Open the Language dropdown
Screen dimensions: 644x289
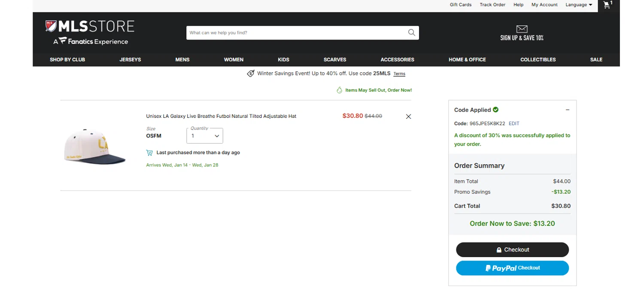pyautogui.click(x=579, y=5)
